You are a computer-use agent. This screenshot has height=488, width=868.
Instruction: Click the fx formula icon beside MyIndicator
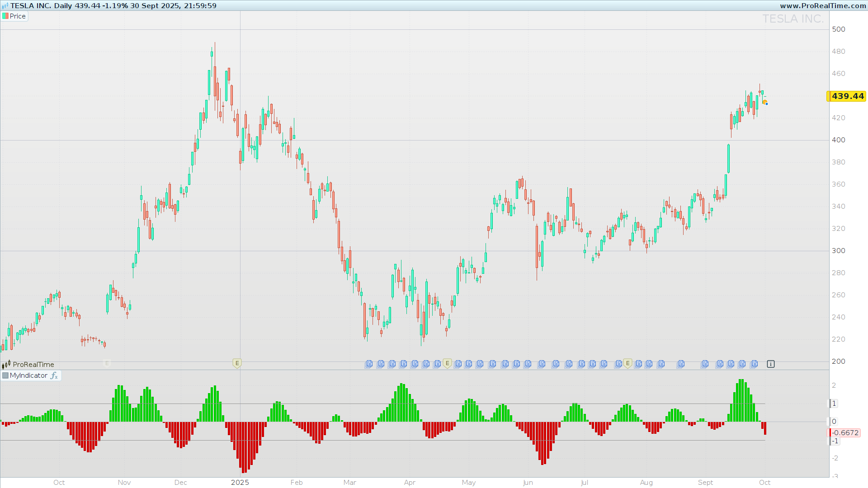coord(54,375)
